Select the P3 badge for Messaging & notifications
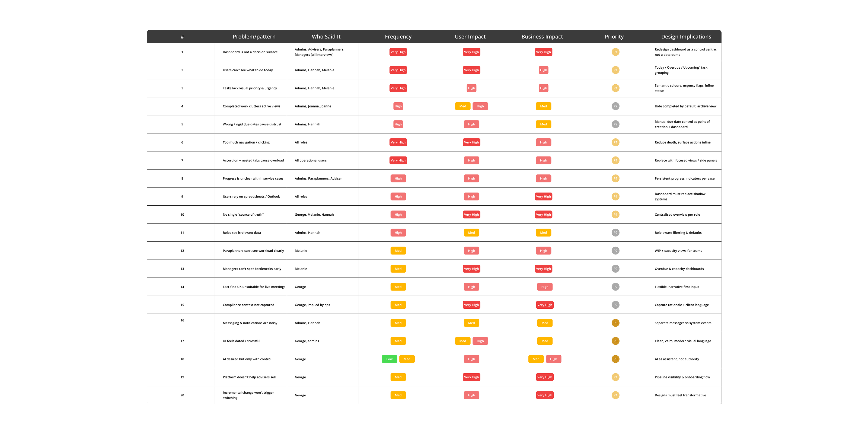 pyautogui.click(x=615, y=323)
